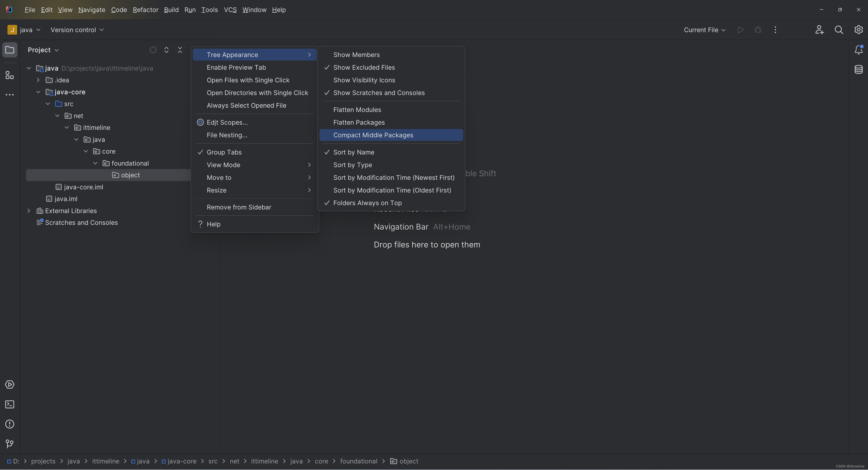Viewport: 868px width, 470px height.
Task: Open the Structure tool window icon
Action: pyautogui.click(x=10, y=75)
